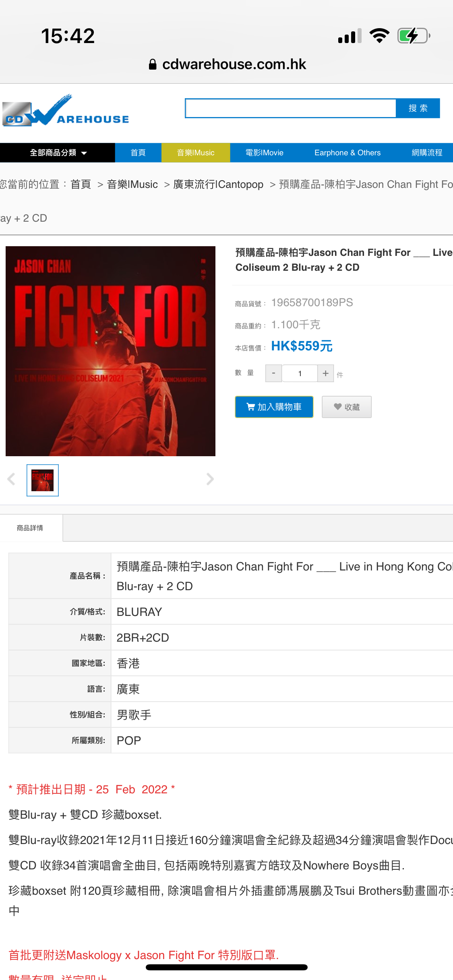Switch to the 商品詳情 tab
Screen dimensions: 453x980
coord(30,528)
